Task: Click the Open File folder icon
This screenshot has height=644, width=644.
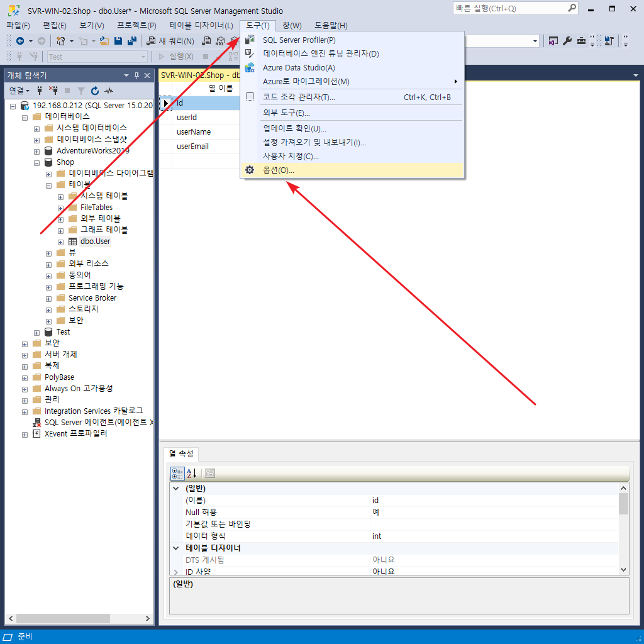Action: [105, 41]
